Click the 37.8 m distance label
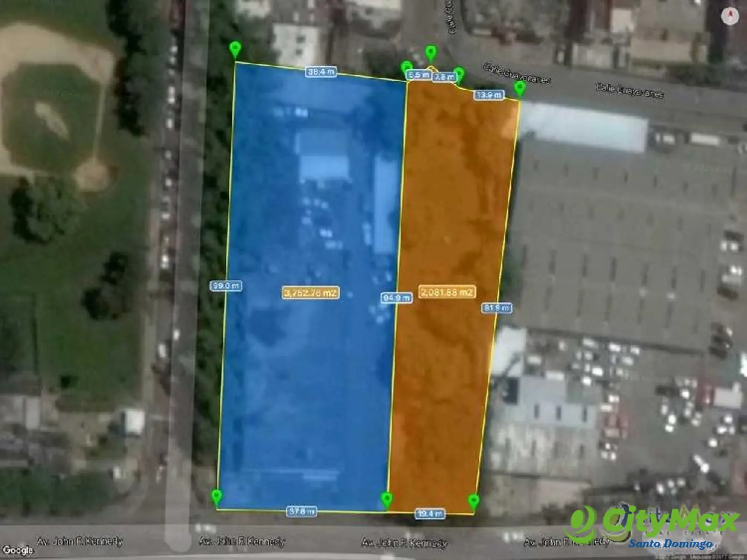This screenshot has height=560, width=747. point(302,511)
